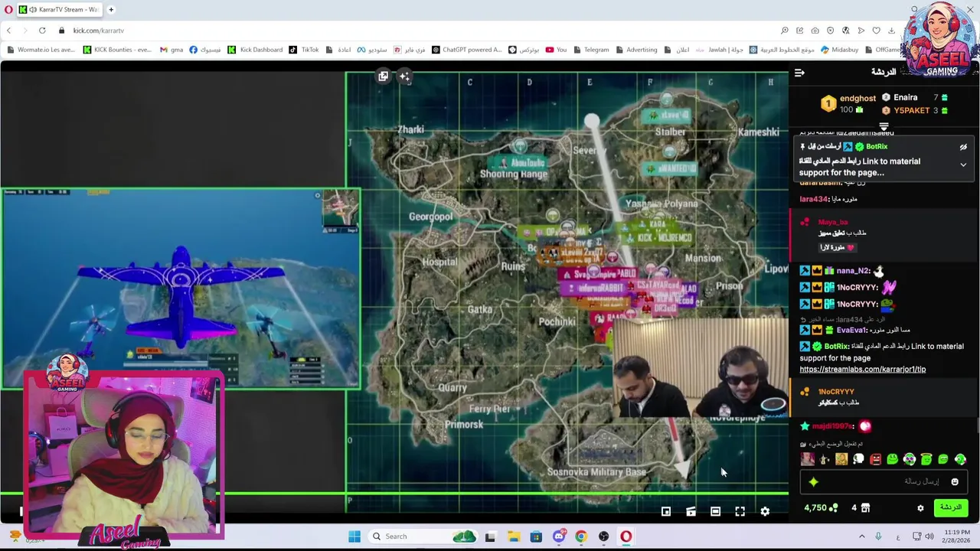980x551 pixels.
Task: Open the Opera menu logo
Action: (8, 10)
